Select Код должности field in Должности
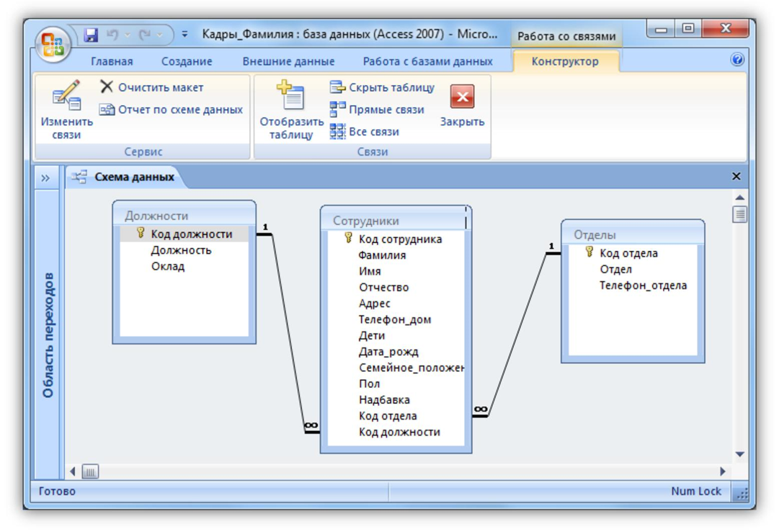The image size is (779, 532). point(184,234)
